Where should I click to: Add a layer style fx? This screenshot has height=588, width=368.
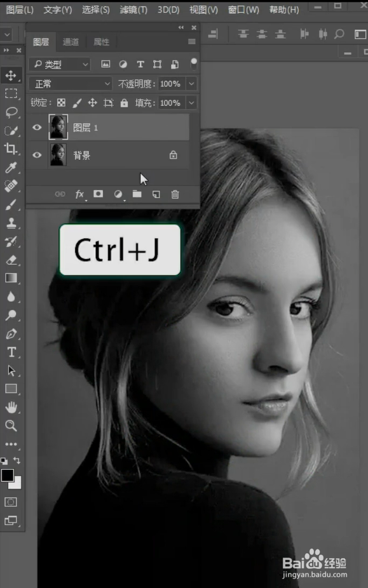(x=79, y=194)
